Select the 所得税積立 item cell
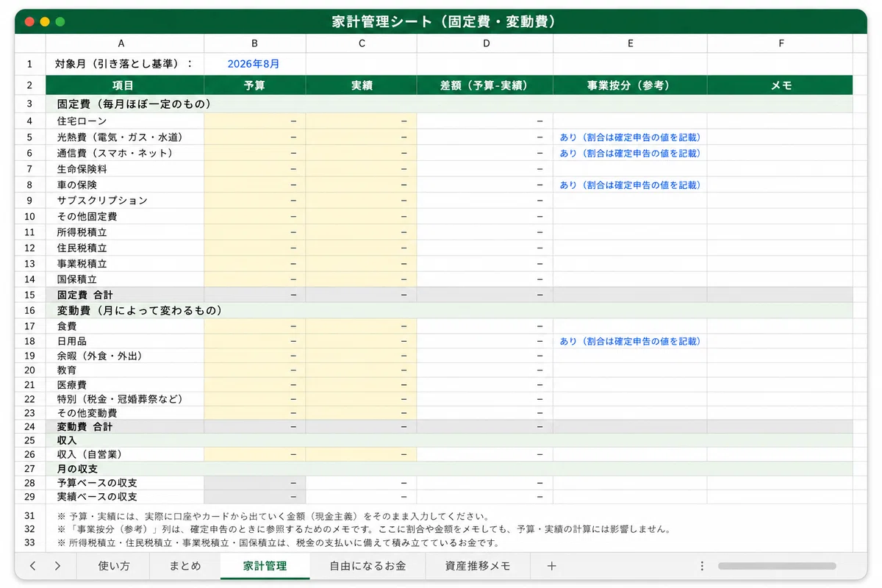The image size is (882, 588). point(125,232)
